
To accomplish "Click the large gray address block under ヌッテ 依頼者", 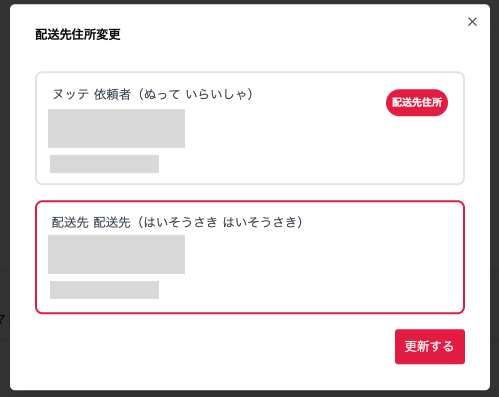I will point(116,128).
